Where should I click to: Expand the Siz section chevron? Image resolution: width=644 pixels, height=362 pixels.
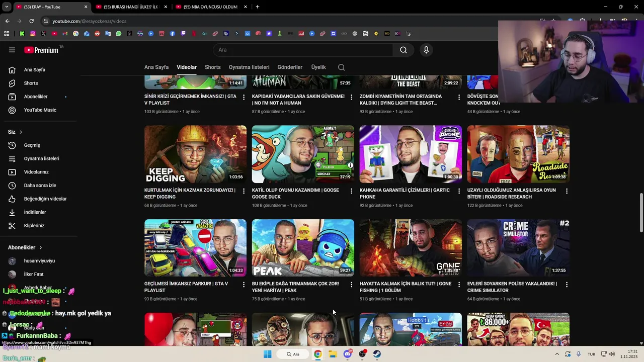point(21,132)
